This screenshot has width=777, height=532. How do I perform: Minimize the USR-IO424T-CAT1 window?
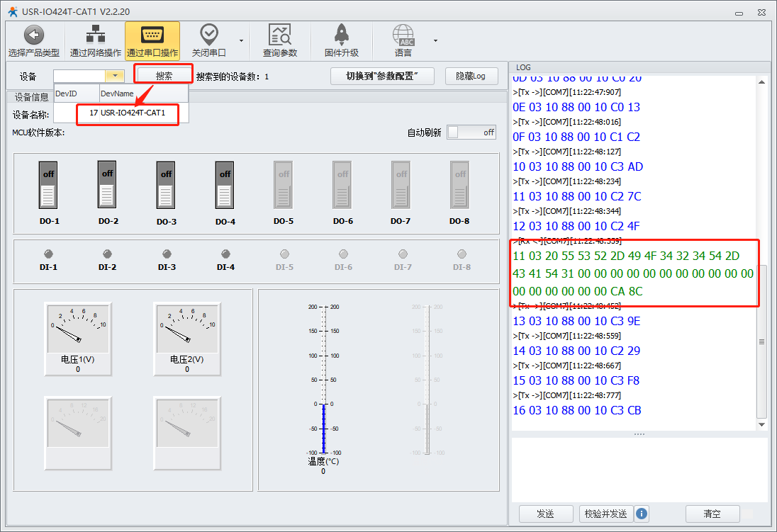tap(739, 12)
